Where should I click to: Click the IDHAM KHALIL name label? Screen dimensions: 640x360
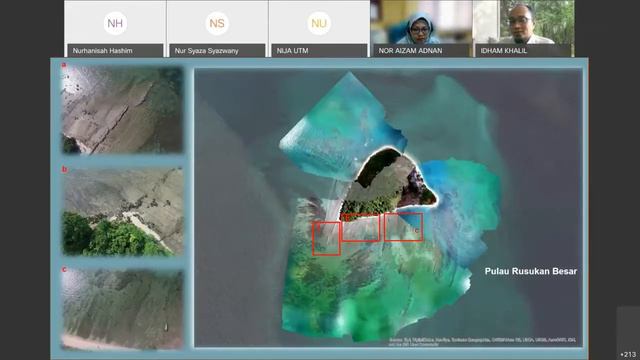point(504,51)
